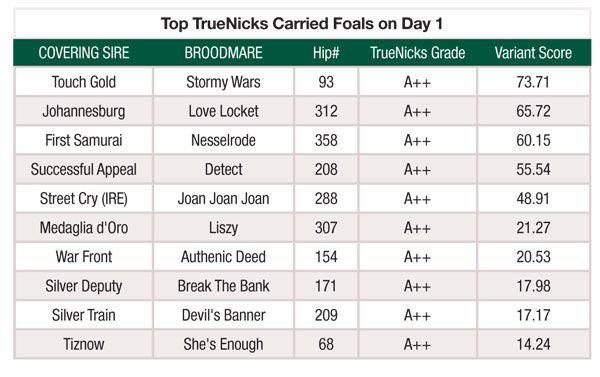600x377 pixels.
Task: Click the Johannesburg sire cell
Action: [x=84, y=111]
